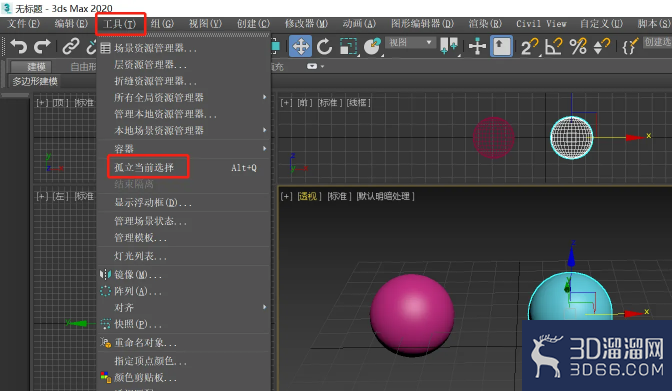
Task: Toggle the Percent Snap icon
Action: coord(578,46)
